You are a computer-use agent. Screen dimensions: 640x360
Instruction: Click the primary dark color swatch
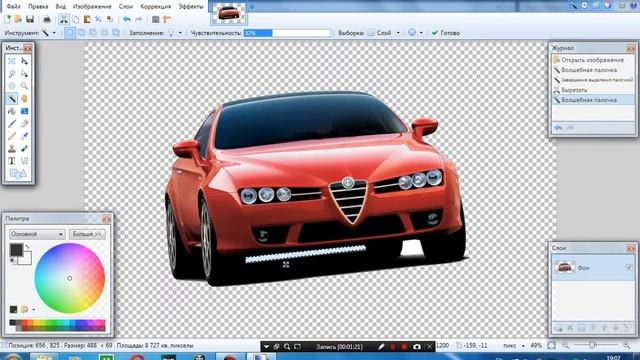(16, 250)
